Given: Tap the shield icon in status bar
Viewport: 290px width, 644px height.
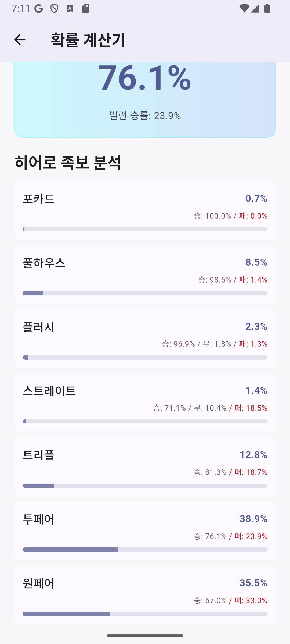Looking at the screenshot, I should (54, 9).
